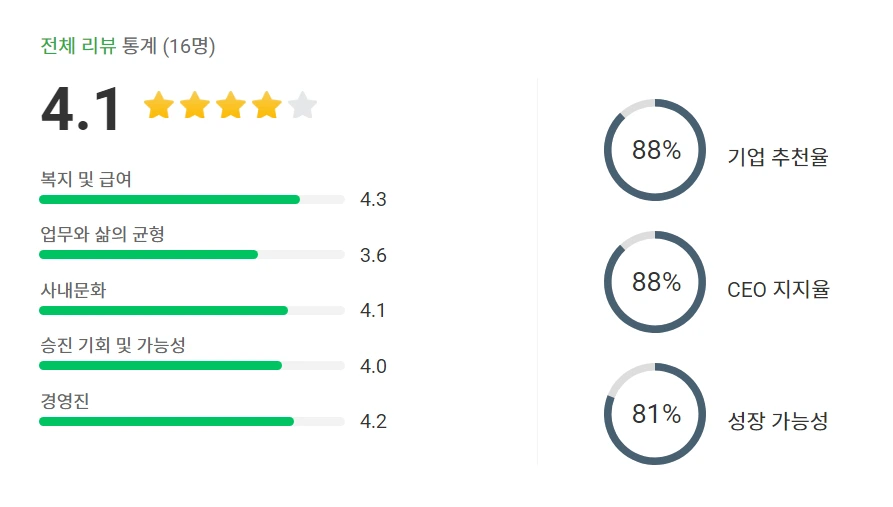893x507 pixels.
Task: Click the 3.6 work-life balance score
Action: pyautogui.click(x=373, y=255)
